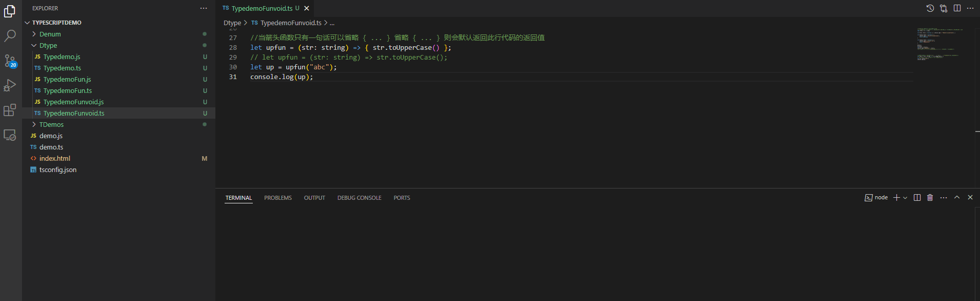The image size is (980, 301).
Task: Split the editor to the right
Action: pos(957,8)
